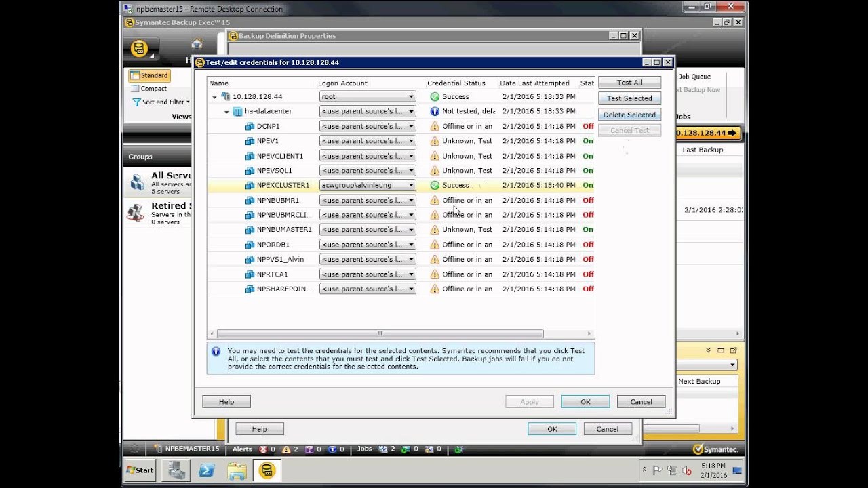Click the NPRTCA1 virtual machine icon
Viewport: 868px width, 488px height.
click(250, 274)
